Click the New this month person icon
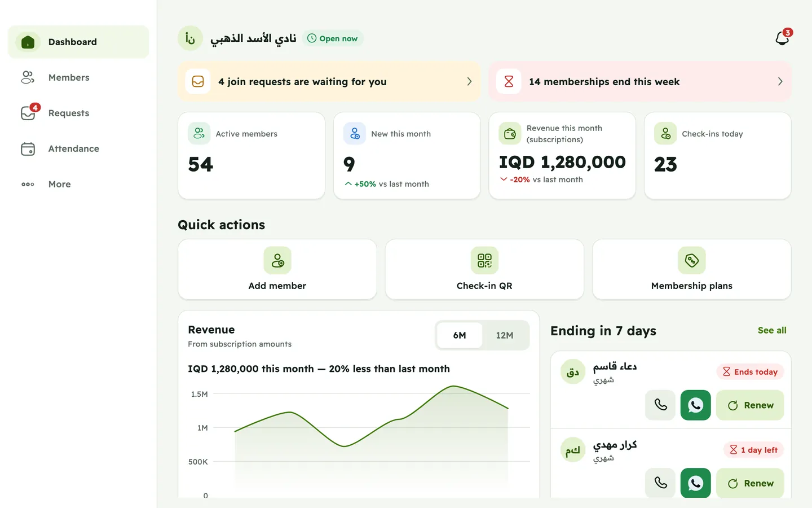812x508 pixels. 355,133
